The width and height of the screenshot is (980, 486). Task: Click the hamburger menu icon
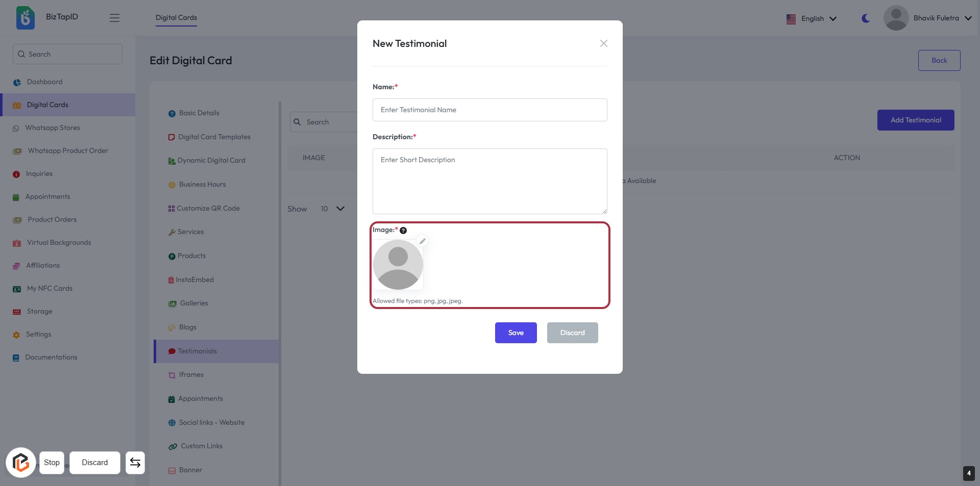coord(114,18)
